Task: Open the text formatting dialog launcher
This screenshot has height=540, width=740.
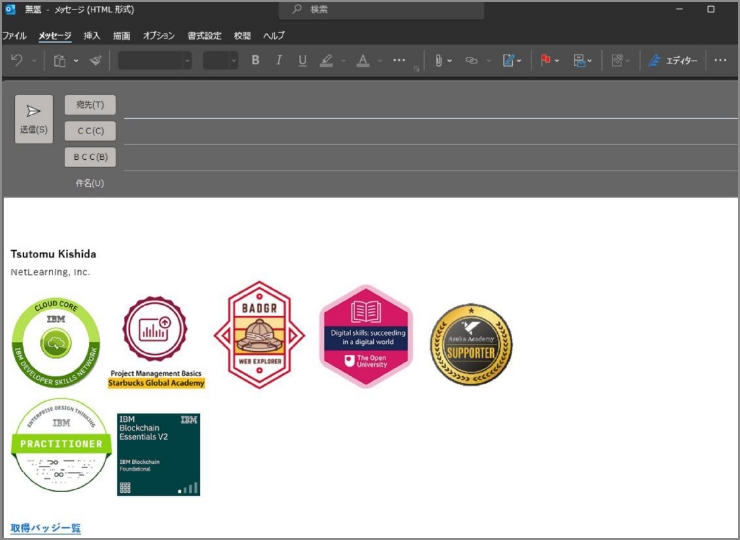Action: click(x=417, y=69)
